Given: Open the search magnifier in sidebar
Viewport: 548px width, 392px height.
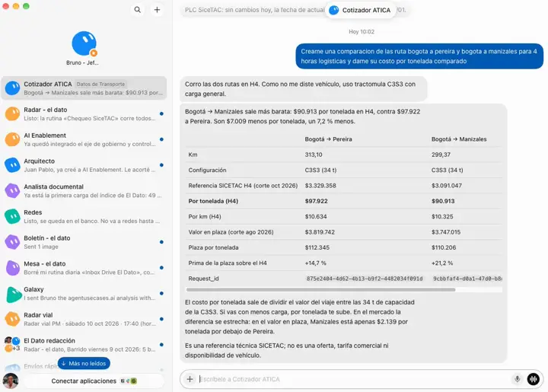Looking at the screenshot, I should click(x=138, y=10).
